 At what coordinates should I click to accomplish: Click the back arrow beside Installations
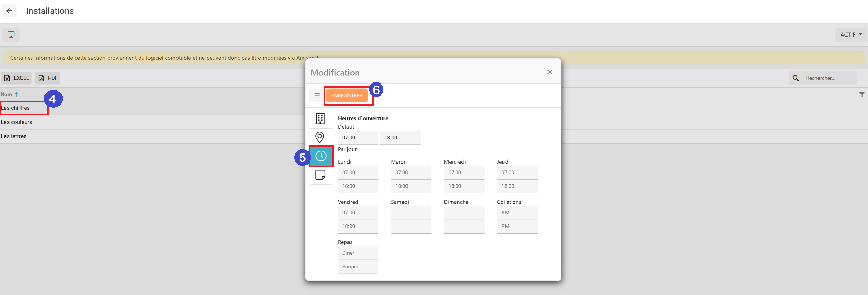9,11
